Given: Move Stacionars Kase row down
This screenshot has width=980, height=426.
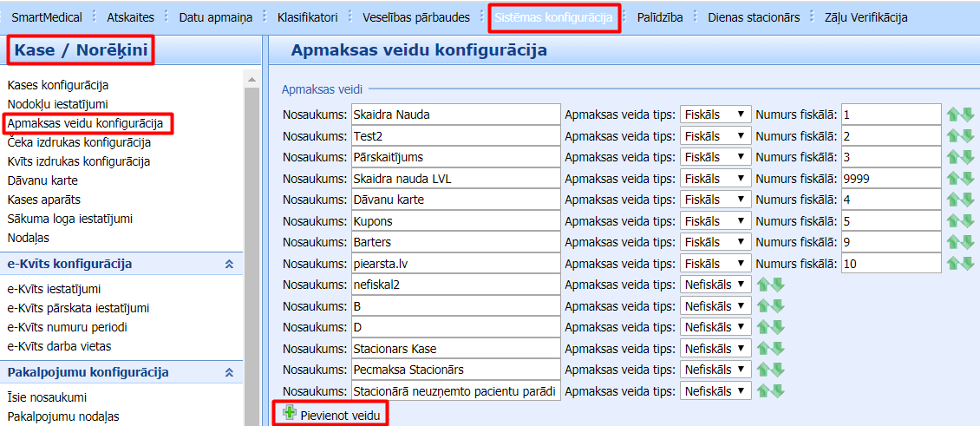Looking at the screenshot, I should (778, 348).
